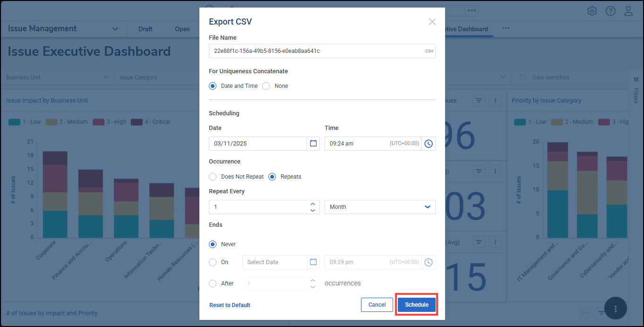644x327 pixels.
Task: Click the Schedule button
Action: click(416, 305)
